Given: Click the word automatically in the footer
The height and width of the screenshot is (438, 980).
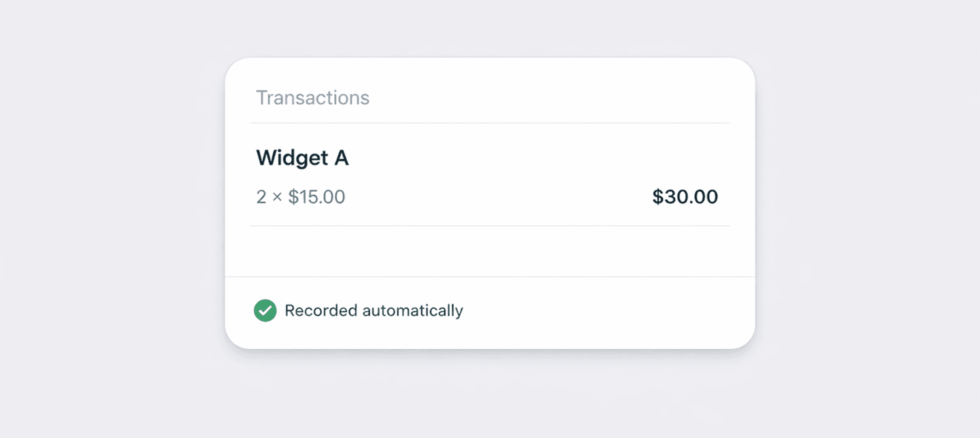Looking at the screenshot, I should tap(412, 311).
